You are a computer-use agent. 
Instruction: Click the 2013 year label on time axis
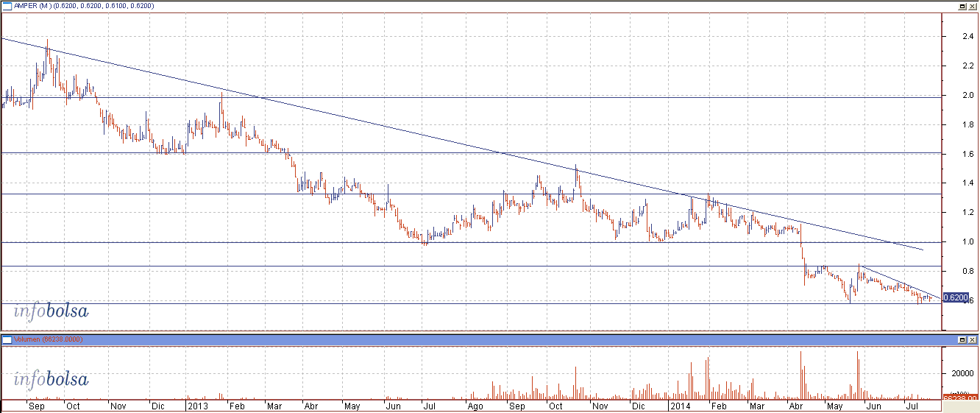click(196, 406)
